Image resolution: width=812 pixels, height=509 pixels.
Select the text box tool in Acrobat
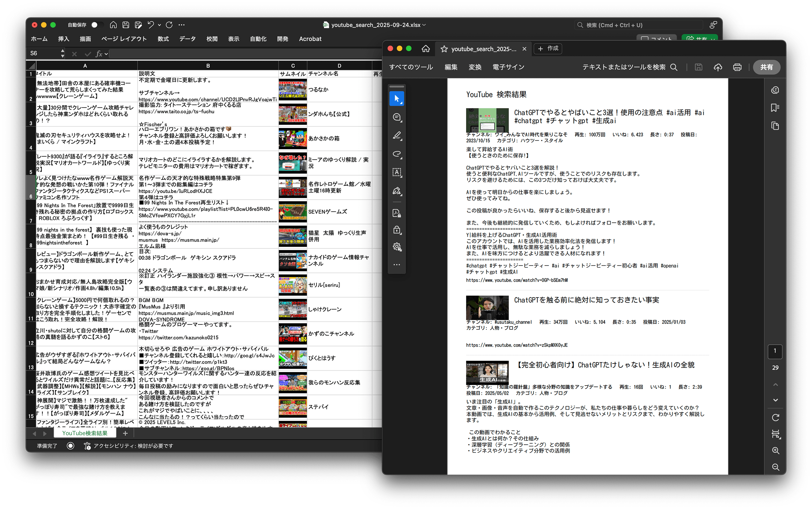pos(397,173)
